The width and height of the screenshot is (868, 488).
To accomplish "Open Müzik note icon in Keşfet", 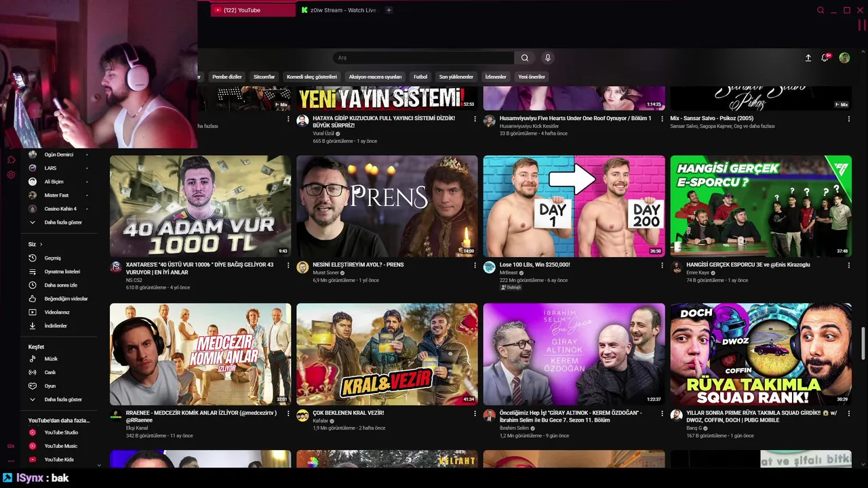I will click(x=32, y=359).
